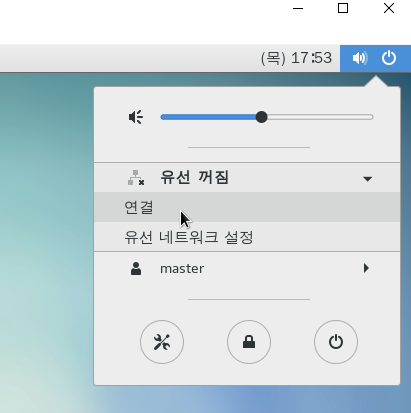Click the unfilled part of the volume slider track
The width and height of the screenshot is (411, 413).
320,117
